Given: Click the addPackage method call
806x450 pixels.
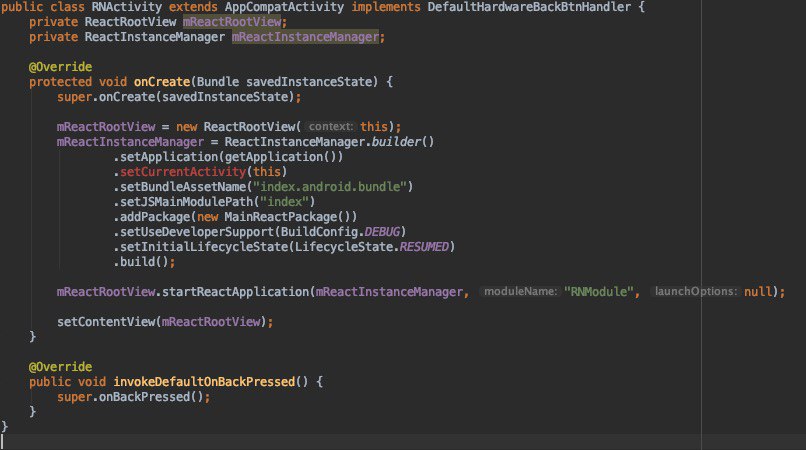Looking at the screenshot, I should pos(155,217).
